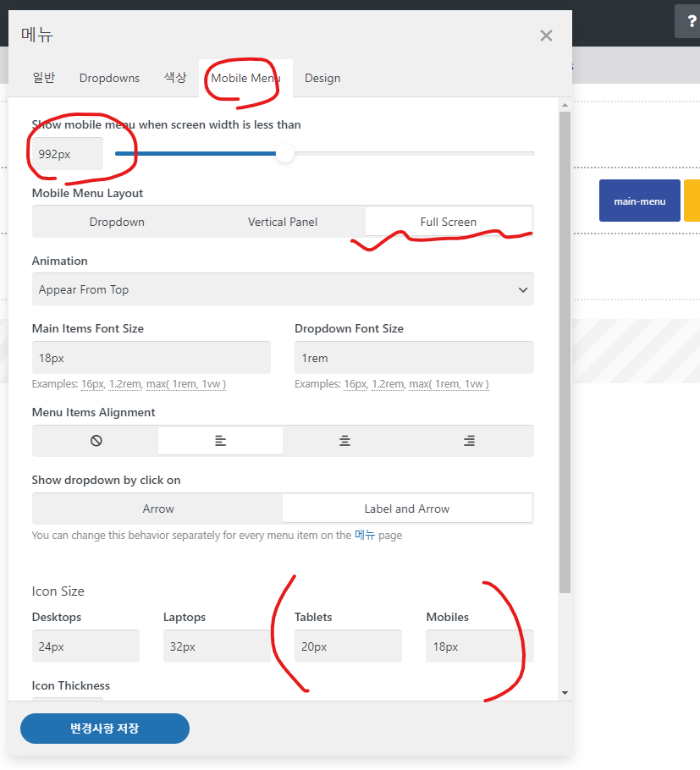
Task: Click the yellow button beside main-menu
Action: coord(692,201)
